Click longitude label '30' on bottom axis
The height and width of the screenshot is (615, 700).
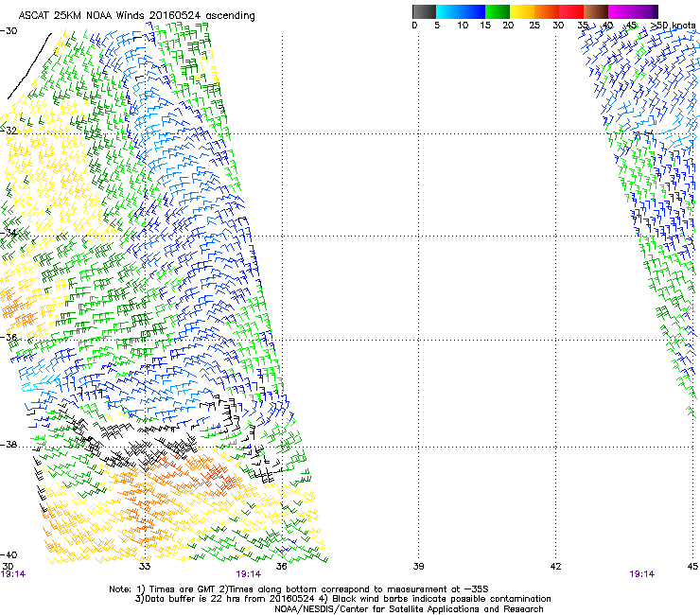[x=8, y=567]
